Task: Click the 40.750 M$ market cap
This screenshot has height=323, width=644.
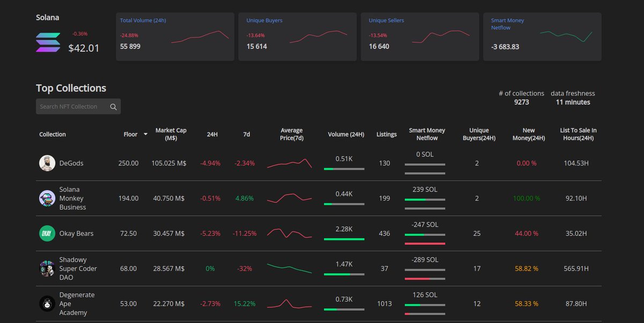Action: (169, 199)
